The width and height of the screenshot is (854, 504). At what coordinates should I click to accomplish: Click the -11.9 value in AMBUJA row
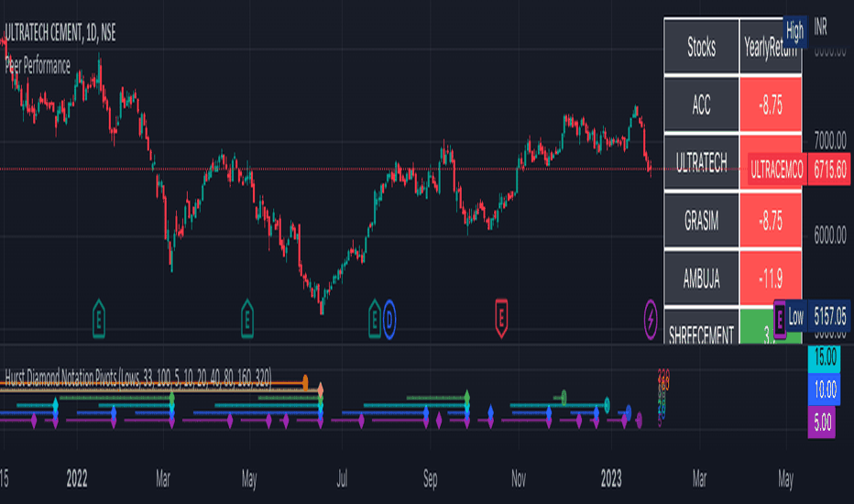[770, 279]
